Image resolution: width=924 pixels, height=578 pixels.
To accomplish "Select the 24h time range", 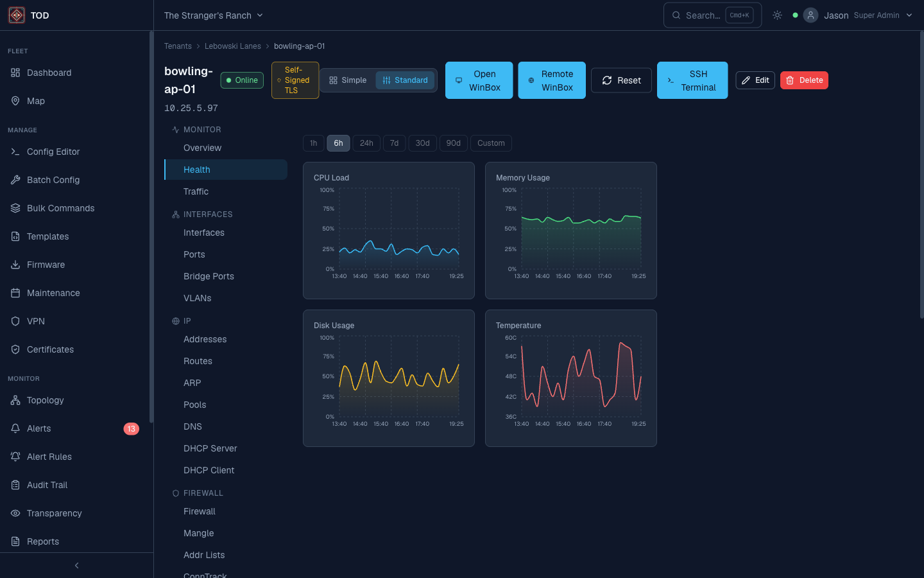I will point(366,143).
